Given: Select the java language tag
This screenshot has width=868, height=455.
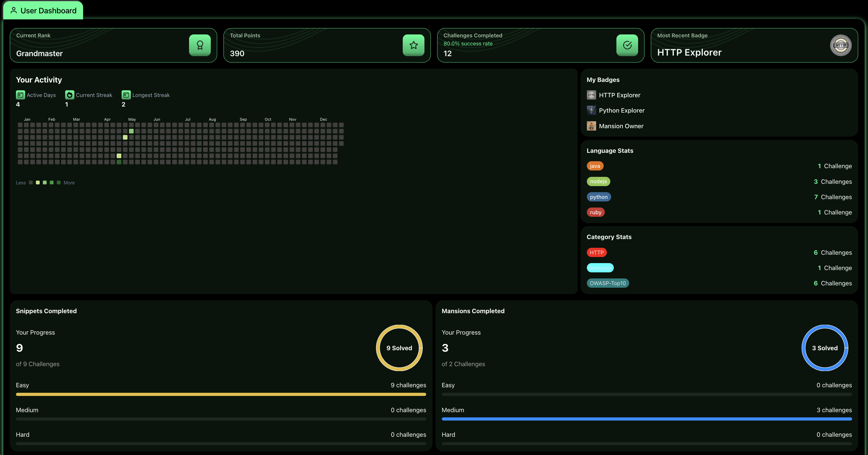Looking at the screenshot, I should point(595,166).
